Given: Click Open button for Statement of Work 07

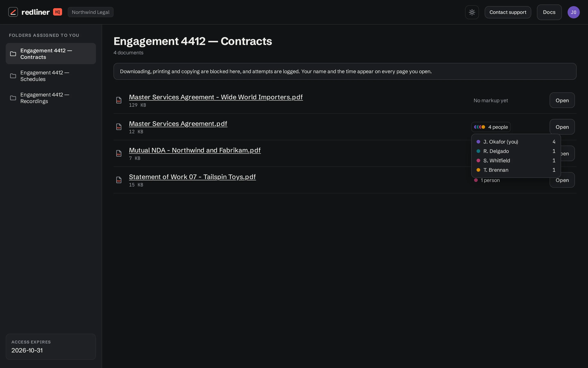Looking at the screenshot, I should click(x=562, y=180).
